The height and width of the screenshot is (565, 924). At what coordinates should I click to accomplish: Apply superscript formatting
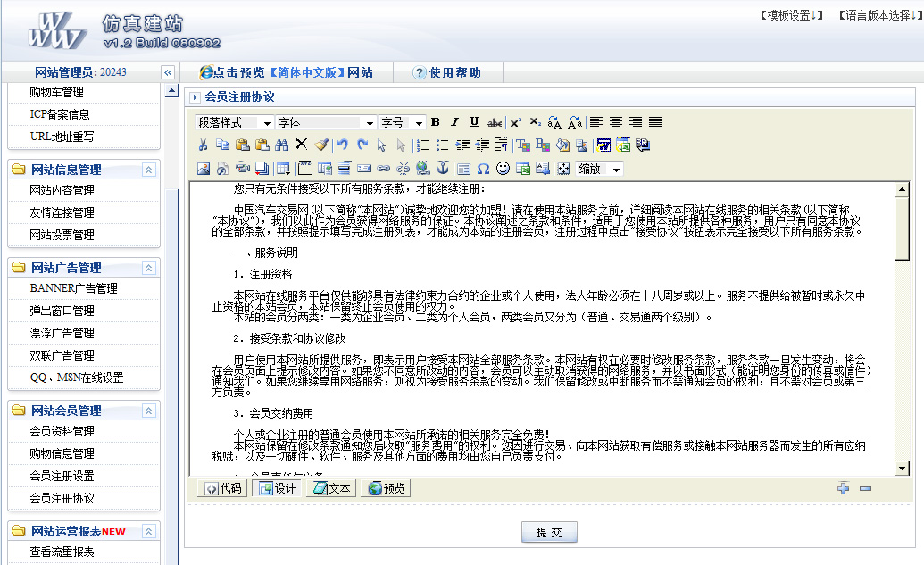click(516, 122)
